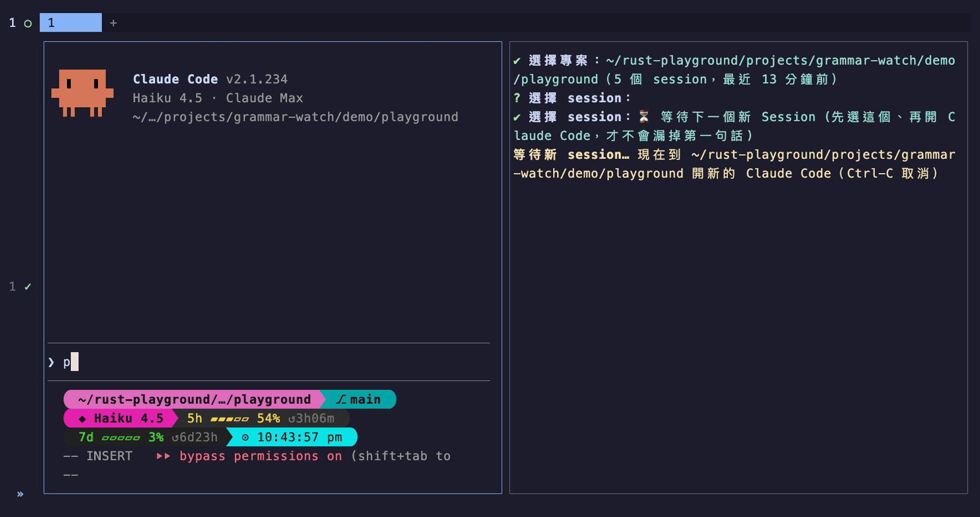This screenshot has width=980, height=517.
Task: Focus the Claude Code prompt input
Action: [269, 362]
